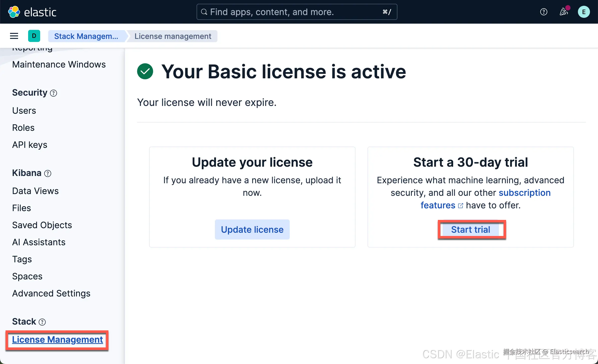This screenshot has width=598, height=364.
Task: Click the Stack section help icon
Action: 42,322
